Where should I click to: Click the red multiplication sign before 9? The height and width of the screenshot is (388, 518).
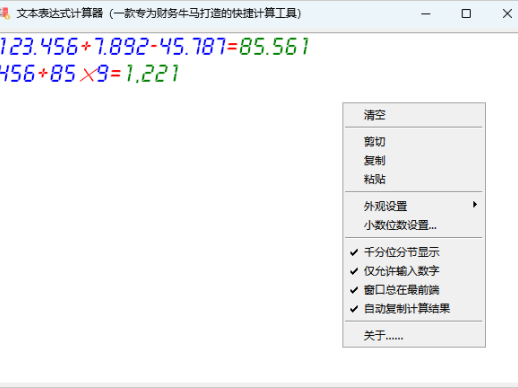88,74
